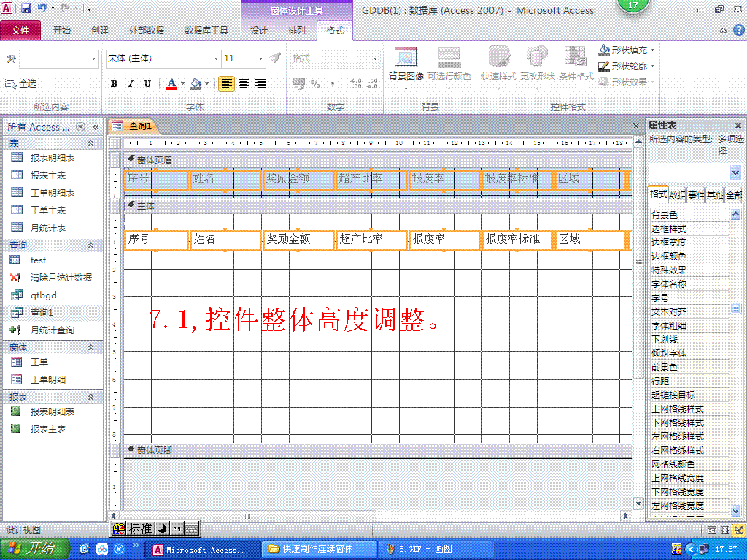Switch to the 设计 ribbon tab
Viewport: 747px width, 560px height.
(x=259, y=31)
